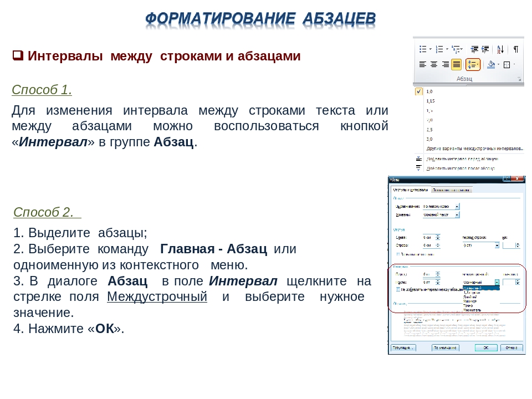Open Другие варианты междустрочных интервалов
Screen dimensions: 532x399
(x=475, y=149)
